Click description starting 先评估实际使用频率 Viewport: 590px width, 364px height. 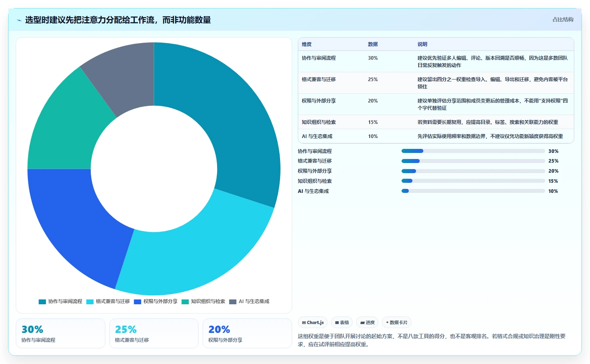tap(490, 136)
